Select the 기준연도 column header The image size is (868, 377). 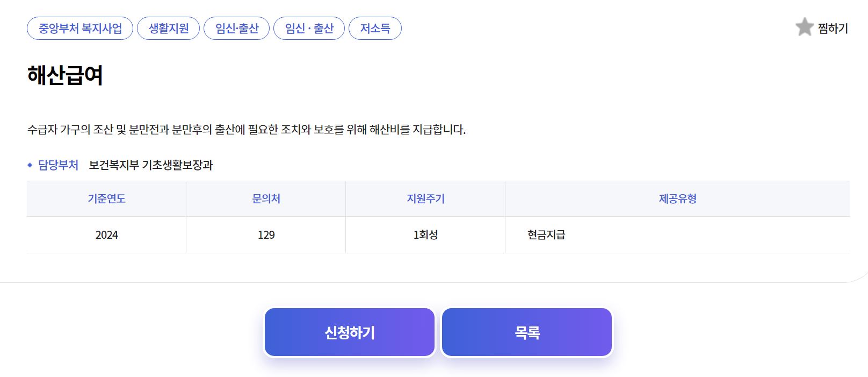pos(106,198)
